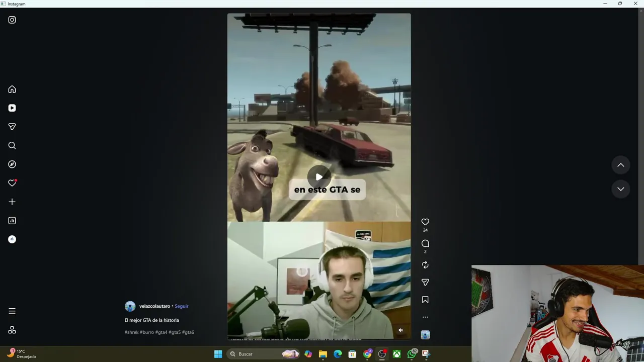Viewport: 644px width, 362px height.
Task: Launch Microsoft Edge from the taskbar
Action: [x=338, y=354]
